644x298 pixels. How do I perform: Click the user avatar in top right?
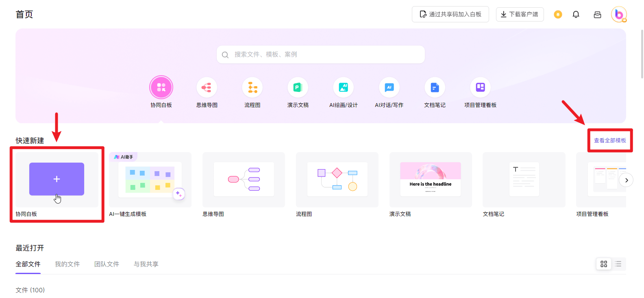pos(619,15)
